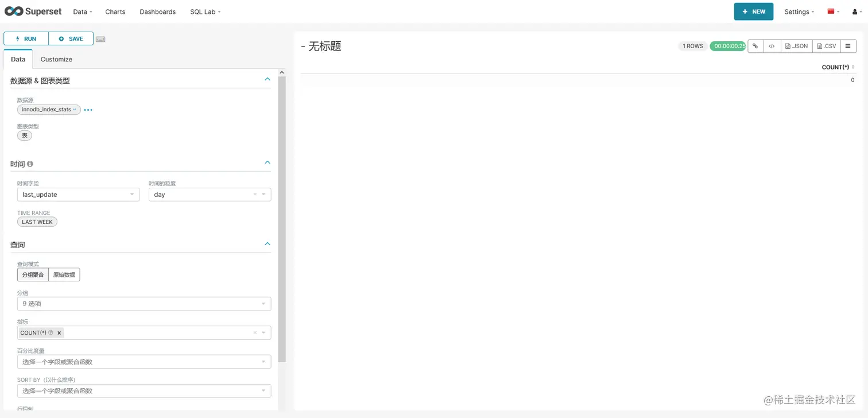Export the chart results as .JSON

pyautogui.click(x=796, y=46)
